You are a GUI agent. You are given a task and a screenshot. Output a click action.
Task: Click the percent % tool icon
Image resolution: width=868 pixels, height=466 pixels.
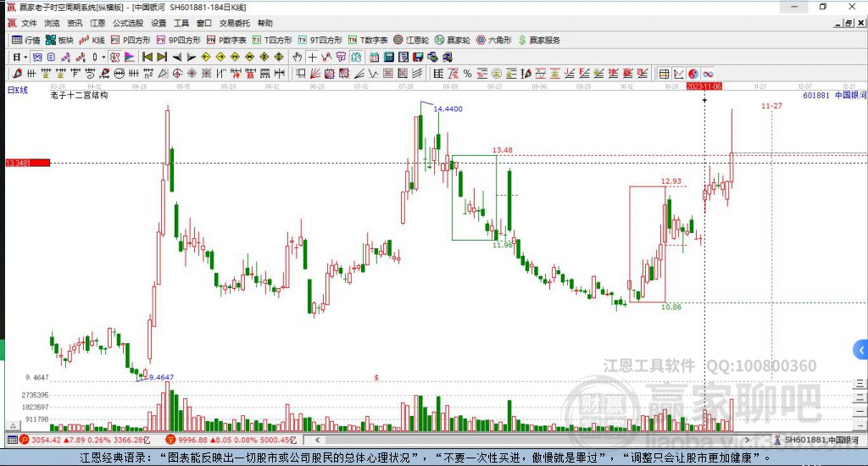(x=468, y=74)
